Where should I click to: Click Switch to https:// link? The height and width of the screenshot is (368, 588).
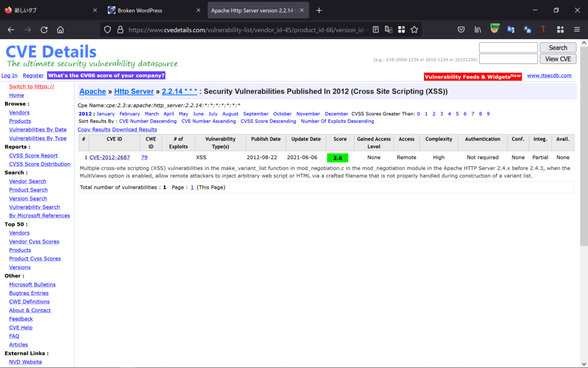pos(32,87)
